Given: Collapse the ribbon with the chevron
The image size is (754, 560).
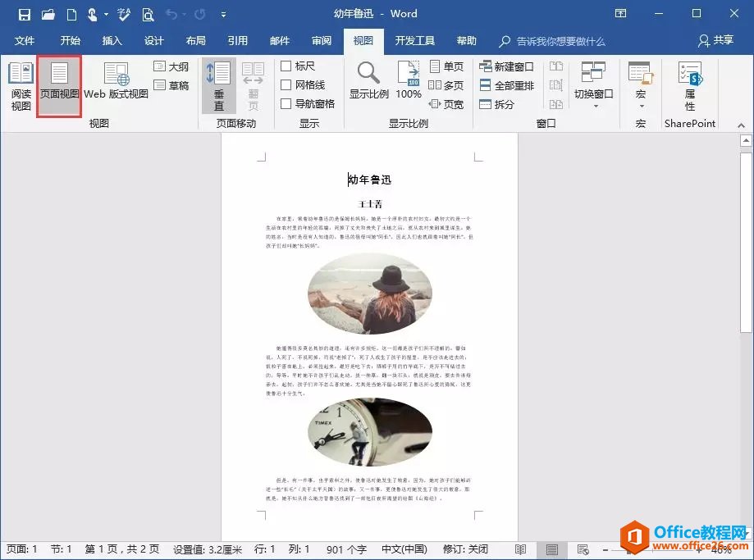Looking at the screenshot, I should coord(741,125).
